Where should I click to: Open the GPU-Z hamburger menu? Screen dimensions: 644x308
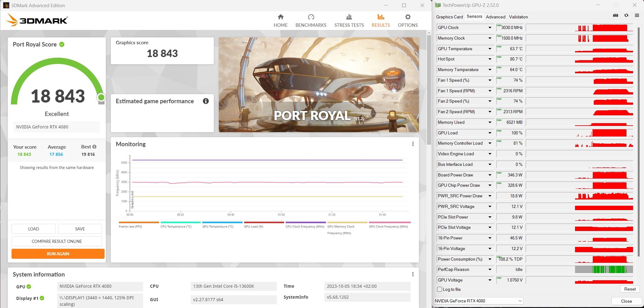pos(637,16)
